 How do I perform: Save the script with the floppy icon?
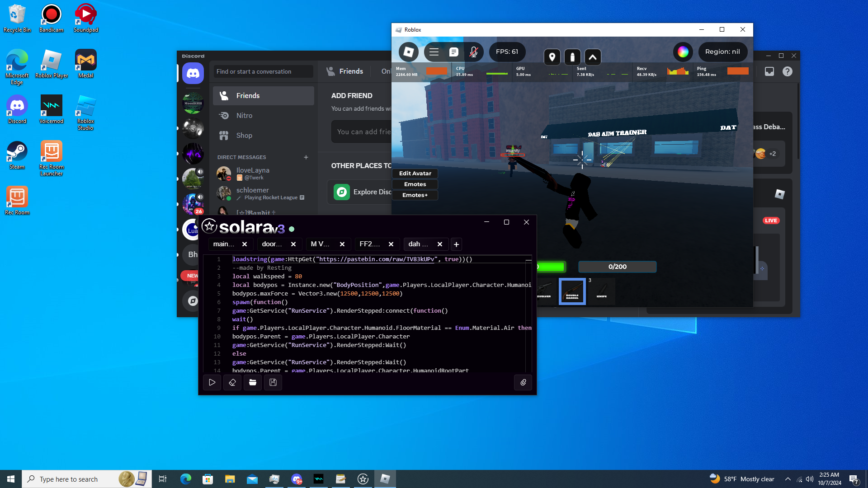(x=273, y=382)
